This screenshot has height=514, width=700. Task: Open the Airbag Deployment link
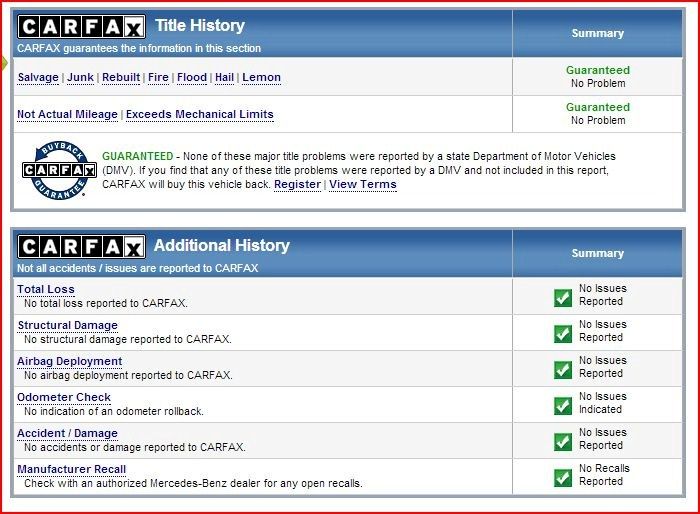coord(70,361)
